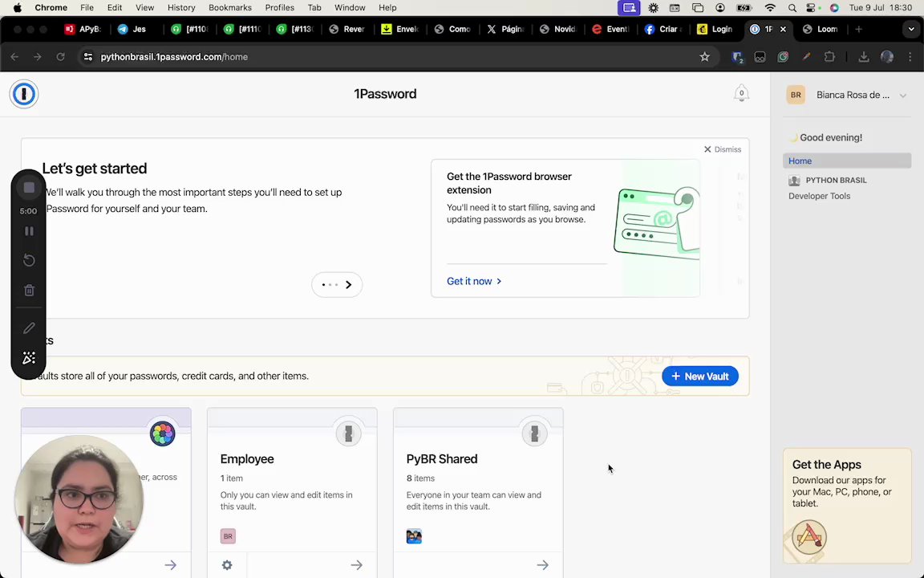The image size is (924, 578).
Task: Open the History menu
Action: pyautogui.click(x=181, y=8)
